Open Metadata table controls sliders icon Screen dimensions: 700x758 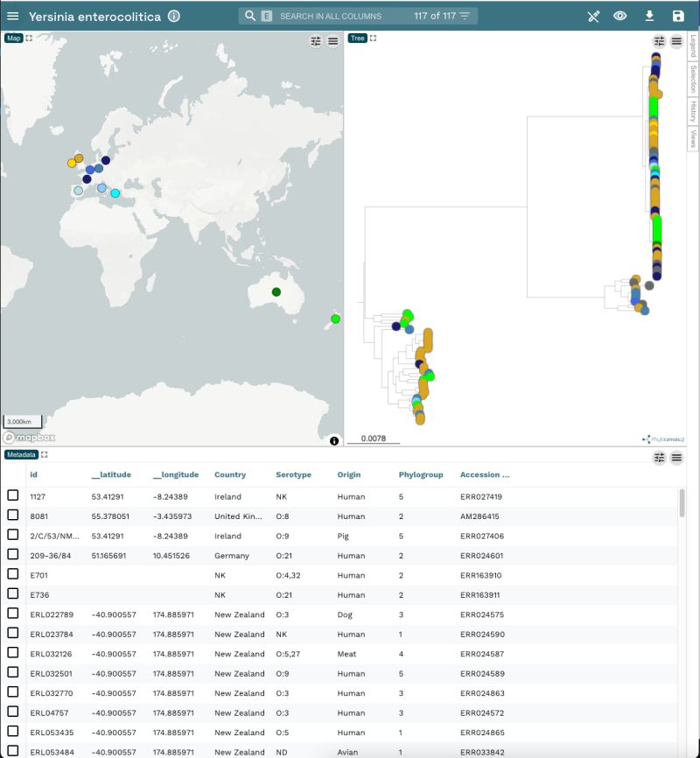[x=660, y=458]
